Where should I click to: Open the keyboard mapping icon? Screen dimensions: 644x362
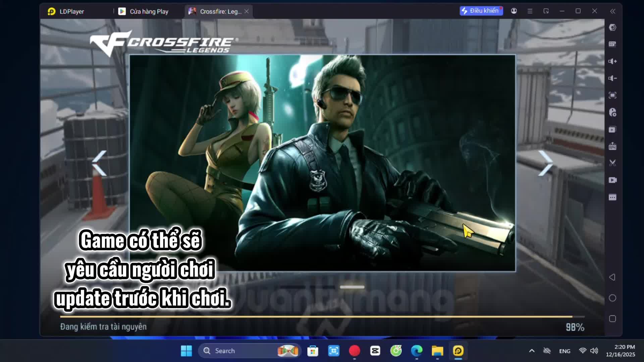pos(612,44)
